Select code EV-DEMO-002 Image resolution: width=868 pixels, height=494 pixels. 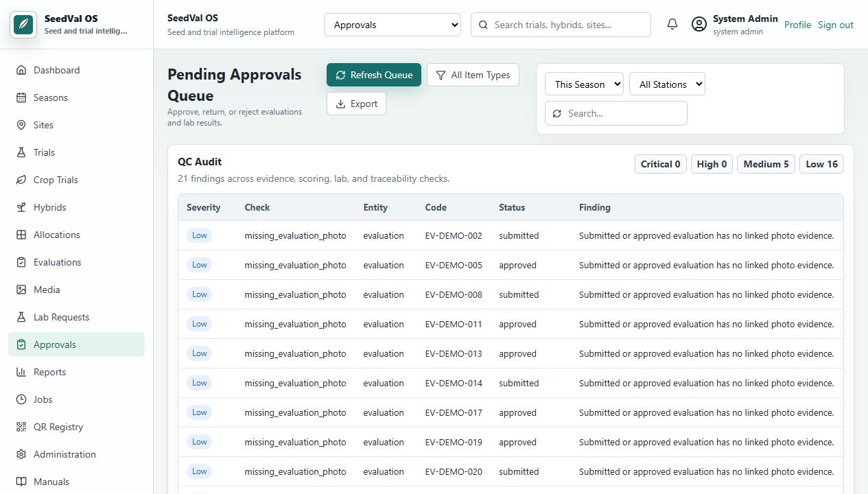pos(454,235)
